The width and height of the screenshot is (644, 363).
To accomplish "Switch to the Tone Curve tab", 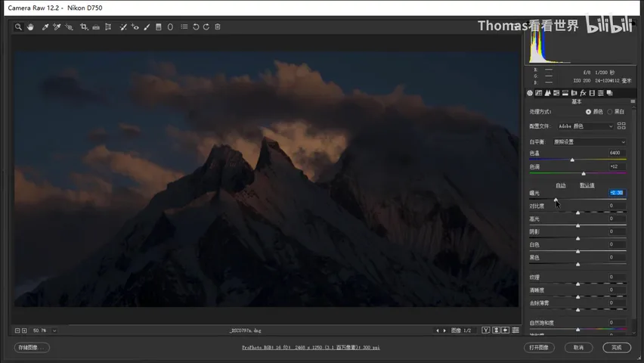I will coord(539,93).
